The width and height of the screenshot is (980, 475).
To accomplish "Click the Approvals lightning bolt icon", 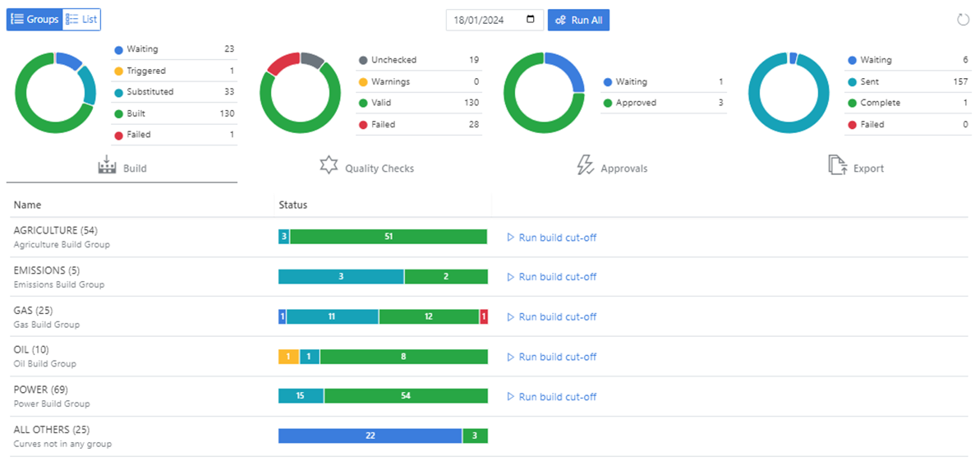I will 586,164.
